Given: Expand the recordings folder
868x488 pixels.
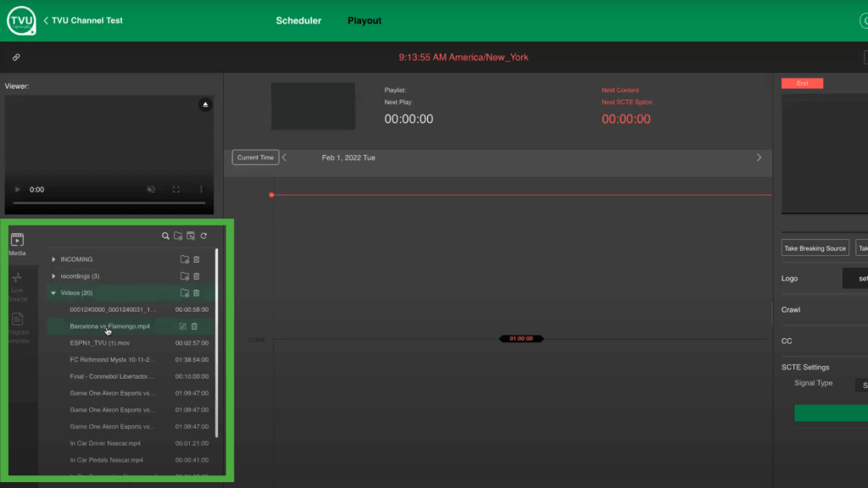Looking at the screenshot, I should point(53,276).
